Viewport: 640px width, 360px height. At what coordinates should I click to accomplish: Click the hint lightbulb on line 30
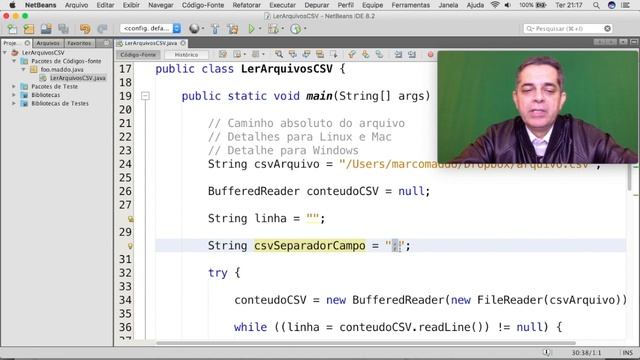pyautogui.click(x=130, y=246)
